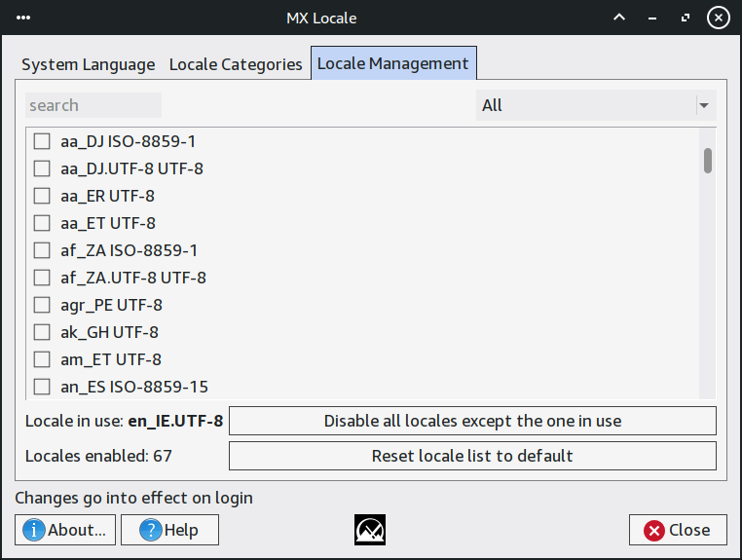
Task: Tick the an_ES ISO-8859-15 checkbox
Action: pyautogui.click(x=42, y=387)
